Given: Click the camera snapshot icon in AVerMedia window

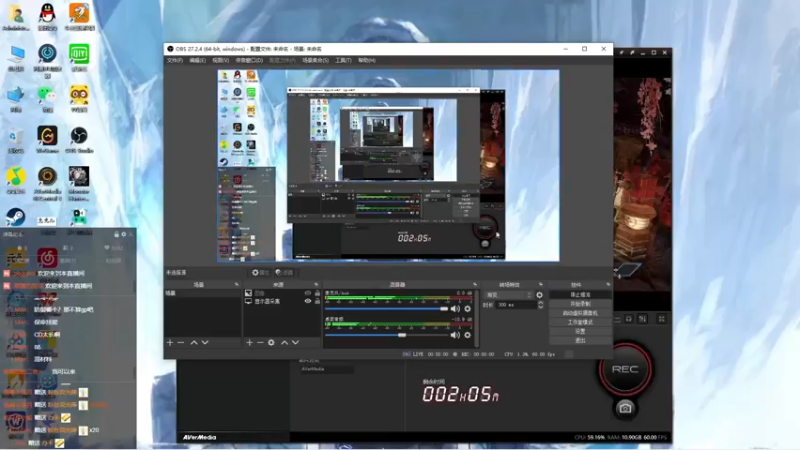Looking at the screenshot, I should [625, 408].
